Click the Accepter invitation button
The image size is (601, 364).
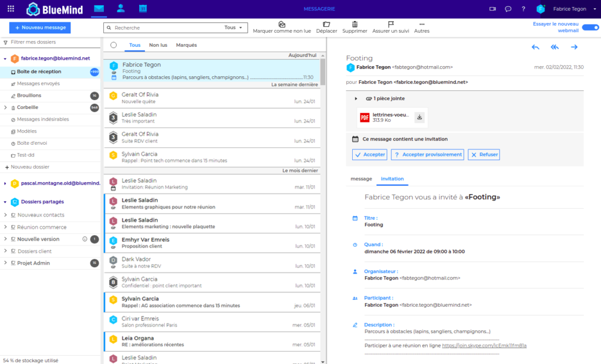(x=369, y=155)
